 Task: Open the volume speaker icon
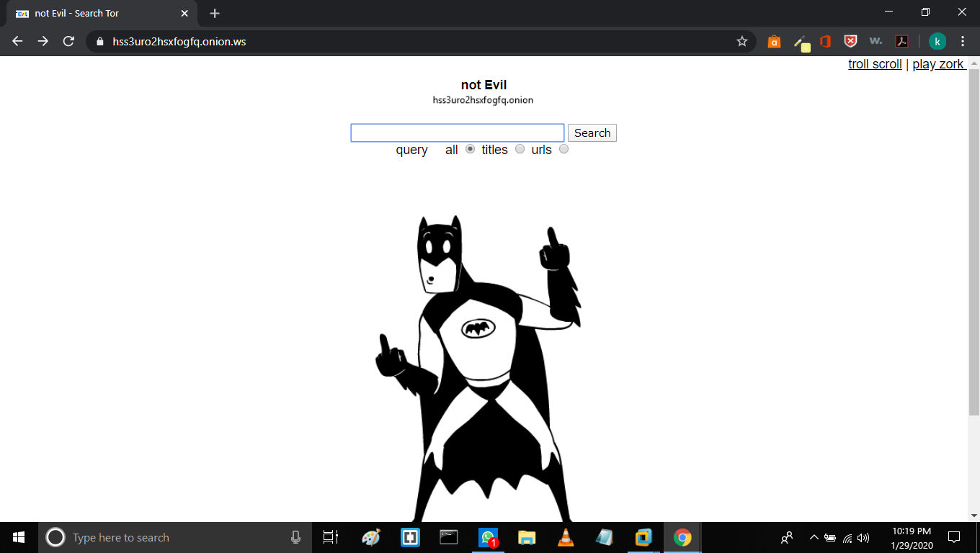pyautogui.click(x=863, y=538)
